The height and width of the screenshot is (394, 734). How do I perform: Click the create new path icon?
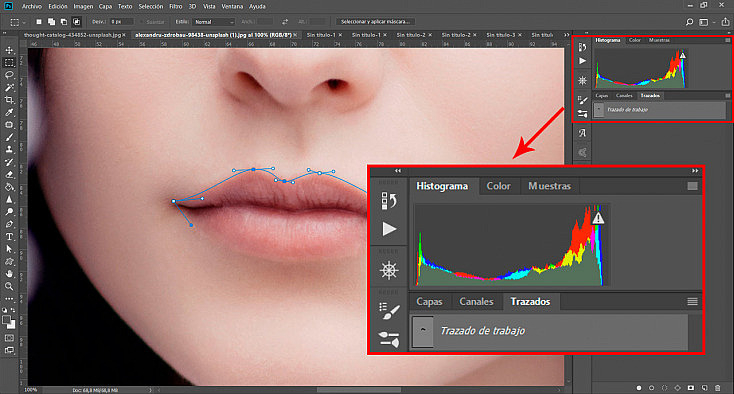pyautogui.click(x=705, y=388)
